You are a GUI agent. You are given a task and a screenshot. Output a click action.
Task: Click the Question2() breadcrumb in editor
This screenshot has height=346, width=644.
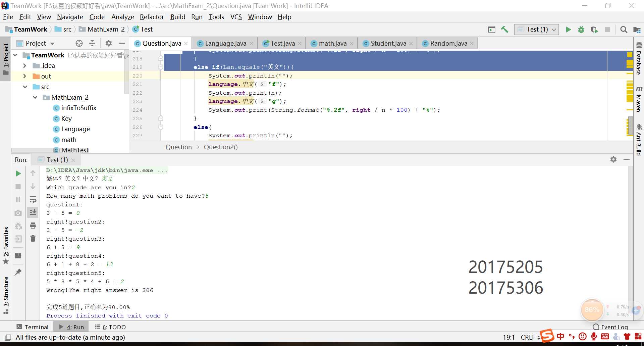point(220,147)
